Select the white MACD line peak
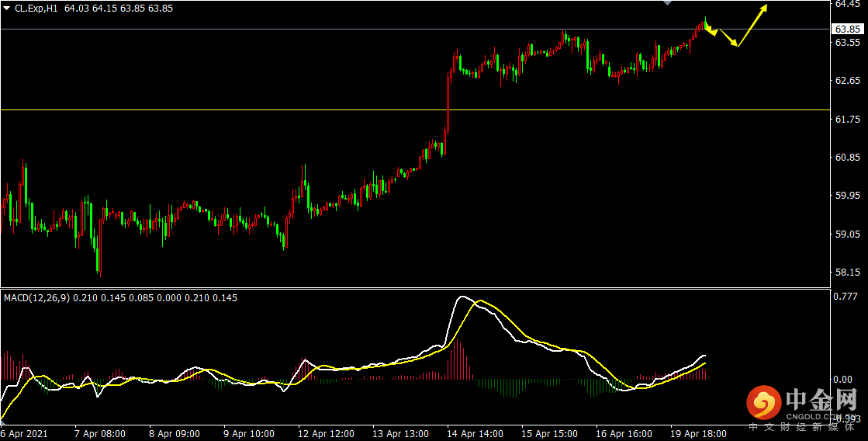Viewport: 868px width, 441px height. [x=462, y=298]
